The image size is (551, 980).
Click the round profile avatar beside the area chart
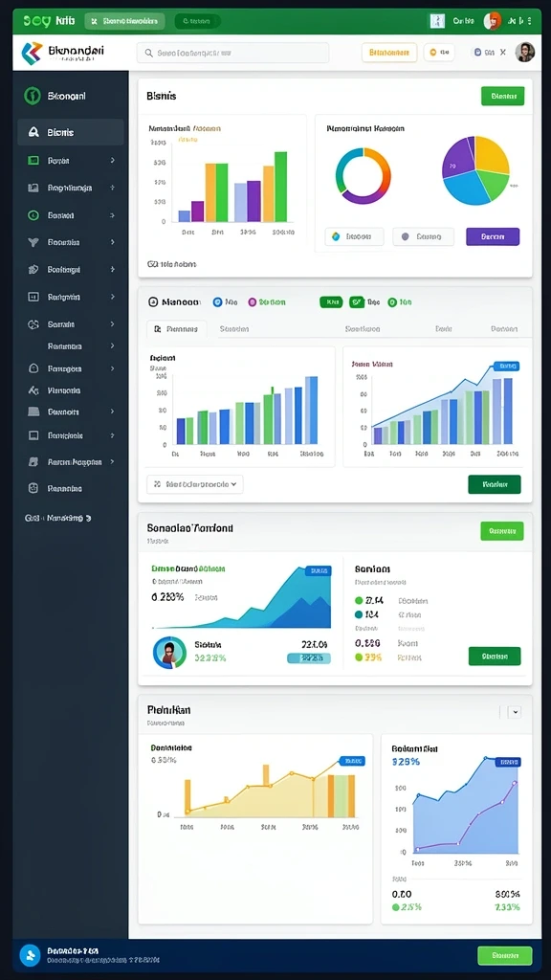coord(169,653)
